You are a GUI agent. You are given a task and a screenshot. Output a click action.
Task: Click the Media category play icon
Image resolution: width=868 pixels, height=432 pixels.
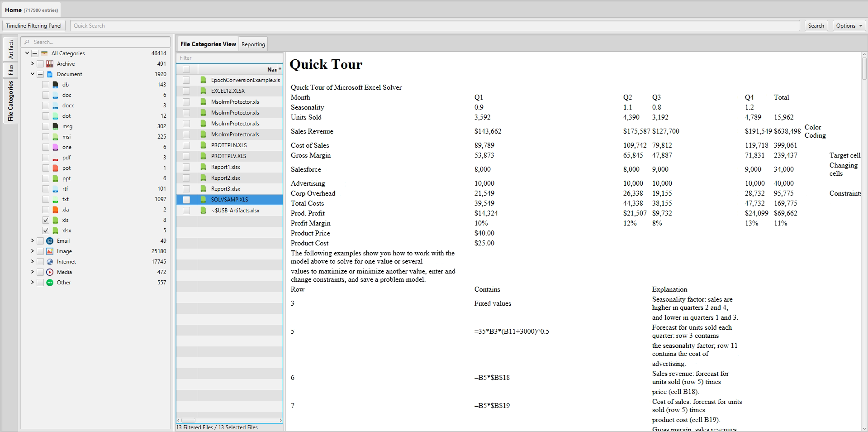click(x=50, y=272)
